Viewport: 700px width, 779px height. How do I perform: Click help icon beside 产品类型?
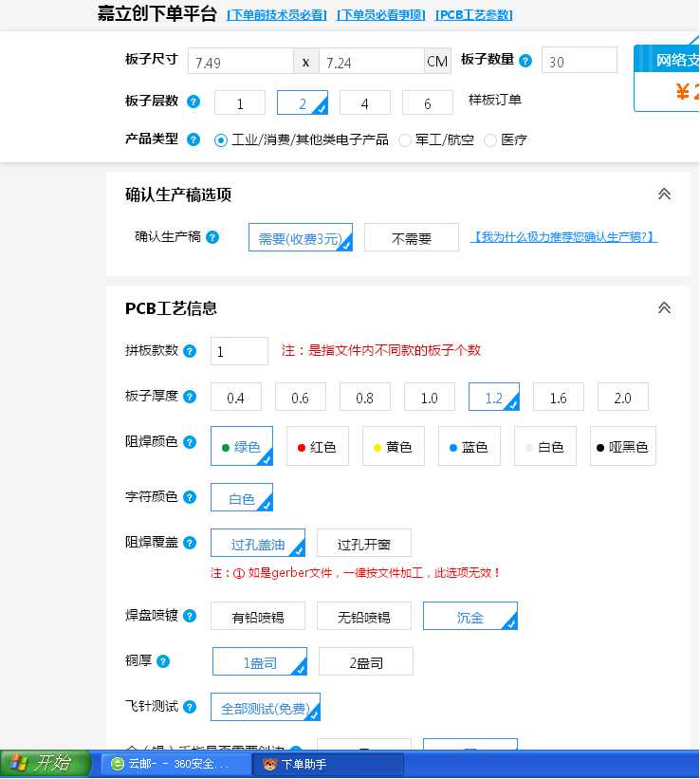tap(193, 139)
